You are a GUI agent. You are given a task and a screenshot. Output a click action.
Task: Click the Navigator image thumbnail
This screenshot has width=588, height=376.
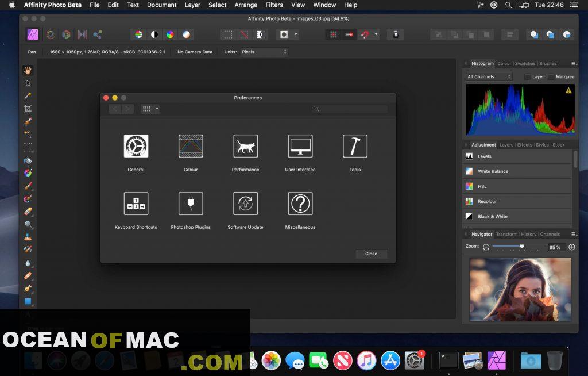(x=520, y=289)
